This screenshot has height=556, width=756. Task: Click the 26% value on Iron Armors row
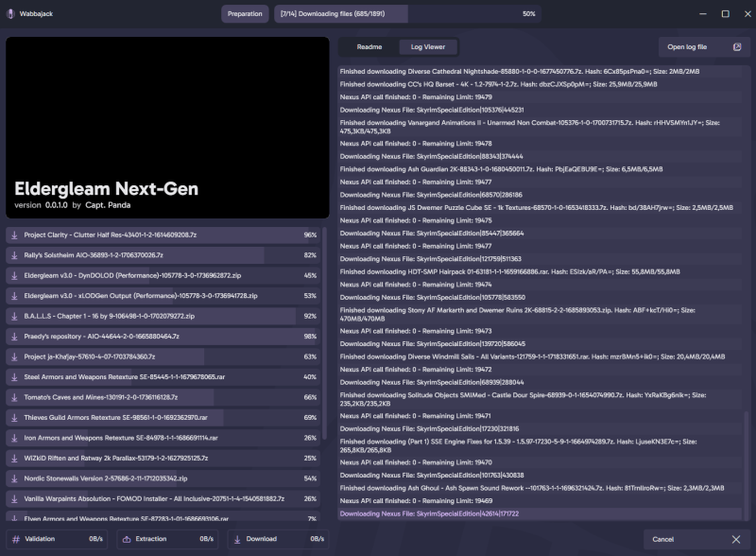click(310, 438)
